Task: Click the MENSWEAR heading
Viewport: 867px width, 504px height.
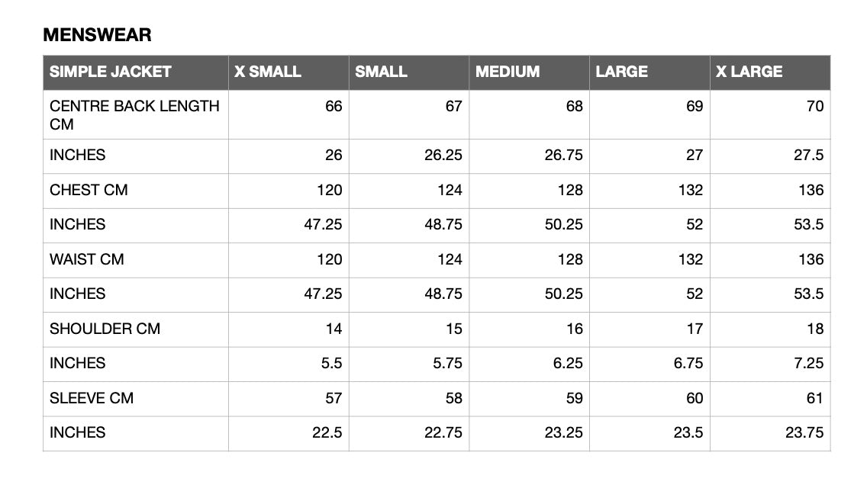Action: point(98,35)
